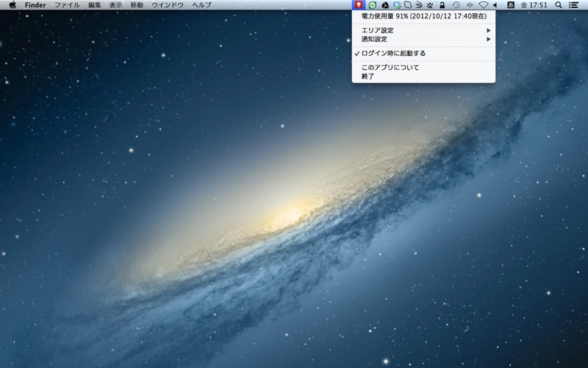Image resolution: width=588 pixels, height=368 pixels.
Task: Click the volume speaker icon
Action: [495, 5]
